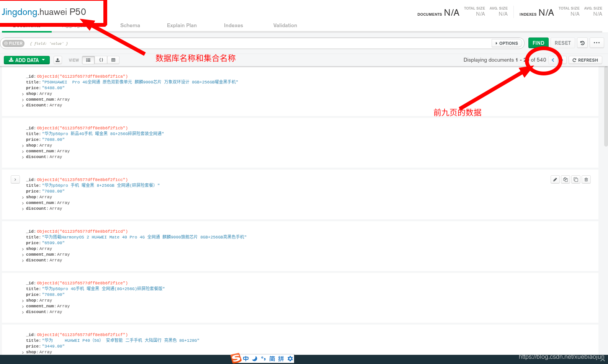
Task: Edit document with the pencil icon
Action: [x=555, y=180]
